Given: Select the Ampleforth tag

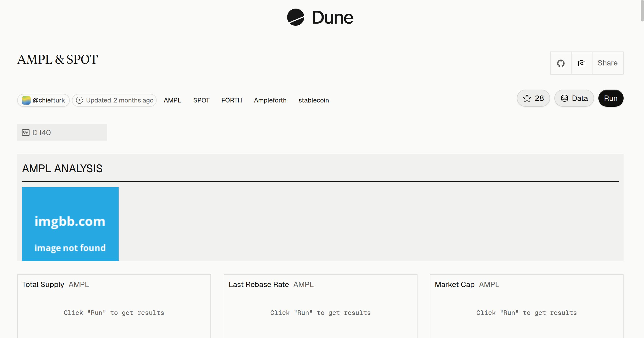Looking at the screenshot, I should pyautogui.click(x=270, y=100).
